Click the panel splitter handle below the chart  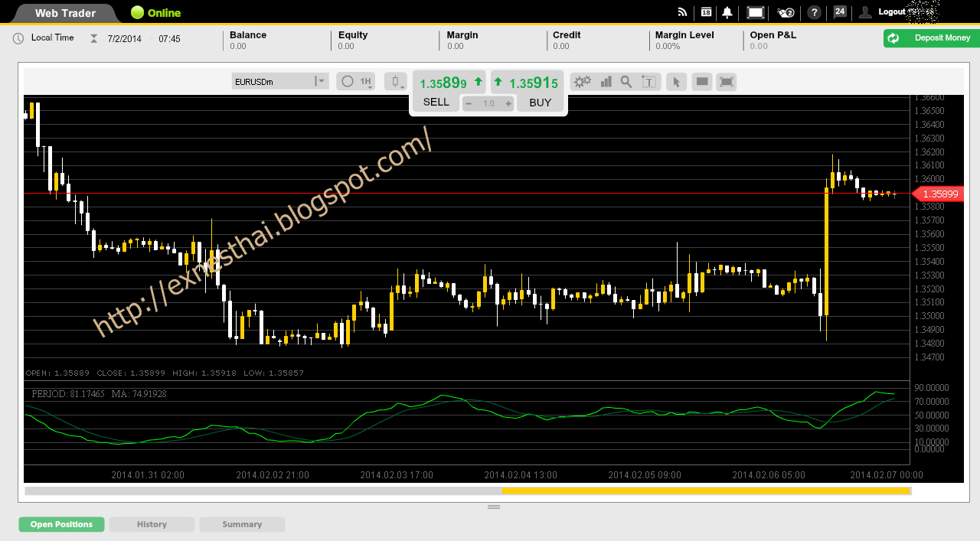click(x=494, y=507)
